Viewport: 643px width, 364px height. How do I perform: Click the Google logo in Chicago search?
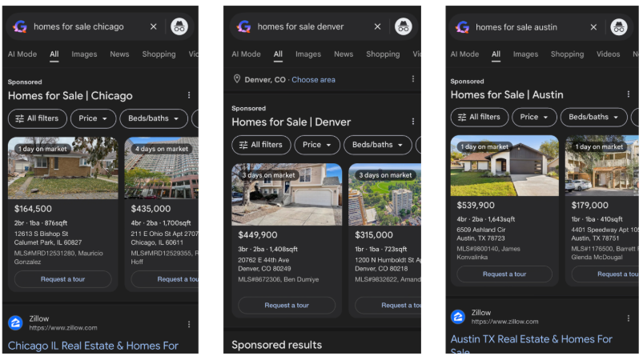click(20, 27)
